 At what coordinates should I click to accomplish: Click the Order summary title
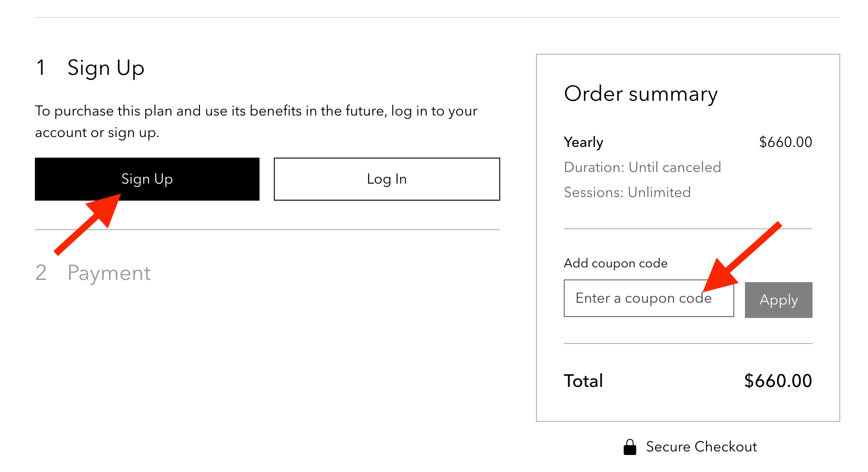[x=641, y=94]
